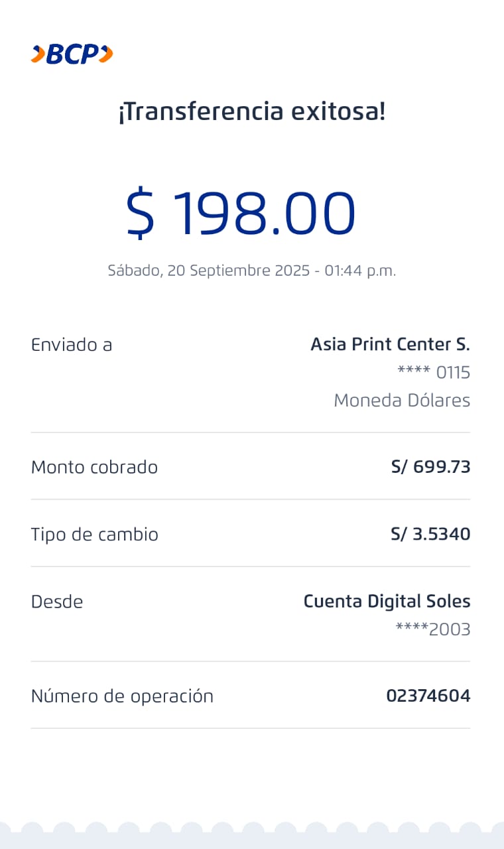Click the "Moneda Dólares" text
The image size is (504, 849).
[x=402, y=401]
